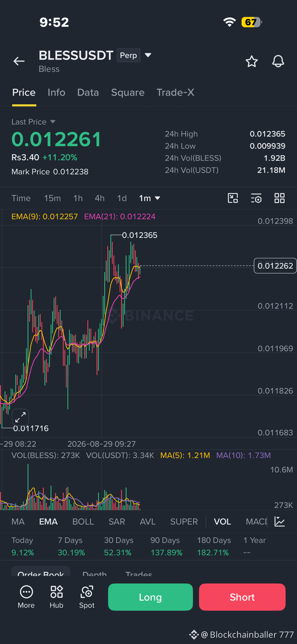Select the 4h timeframe

pos(100,198)
